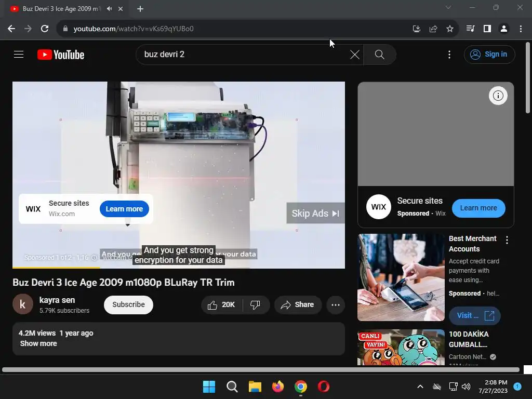532x399 pixels.
Task: Click Skip Ads on the video
Action: tap(315, 213)
